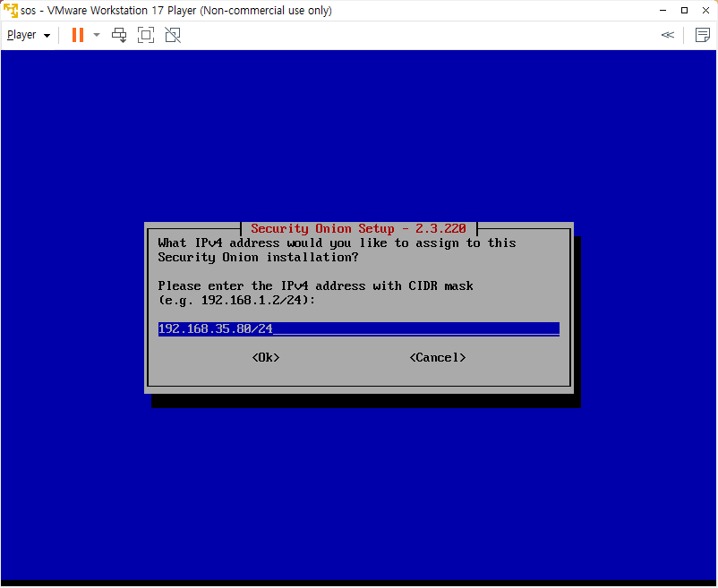Maximize the VMware Player window
Viewport: 718px width, 588px height.
[685, 10]
